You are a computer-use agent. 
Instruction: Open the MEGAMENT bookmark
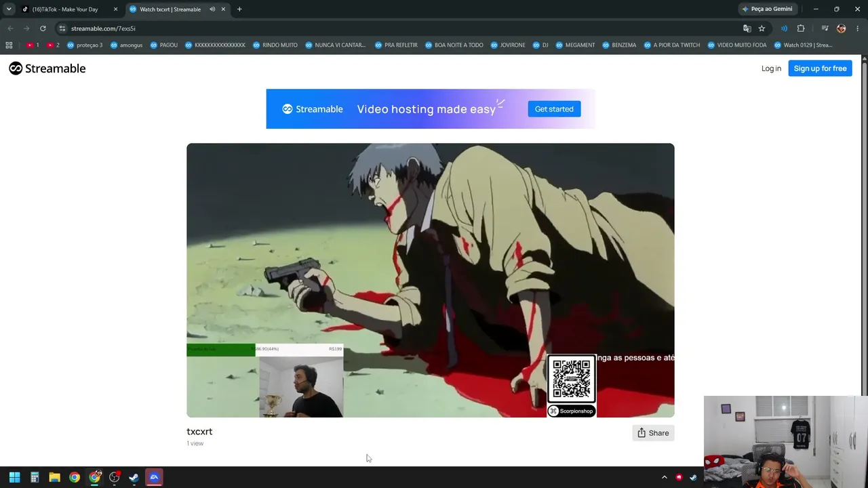574,45
